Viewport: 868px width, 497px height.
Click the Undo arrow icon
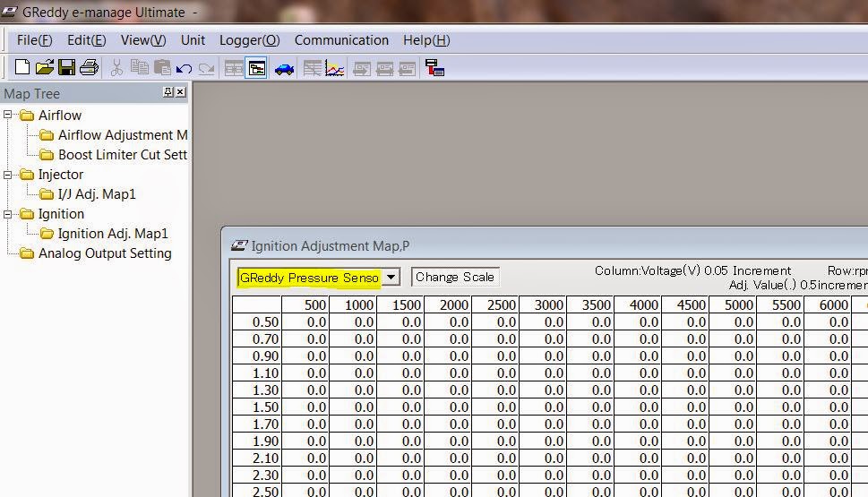(185, 68)
